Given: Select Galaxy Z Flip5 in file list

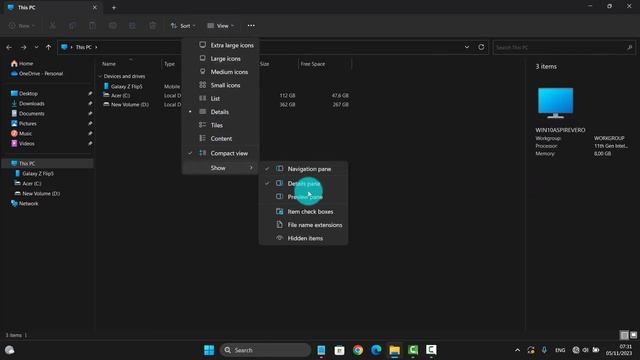Looking at the screenshot, I should click(123, 87).
